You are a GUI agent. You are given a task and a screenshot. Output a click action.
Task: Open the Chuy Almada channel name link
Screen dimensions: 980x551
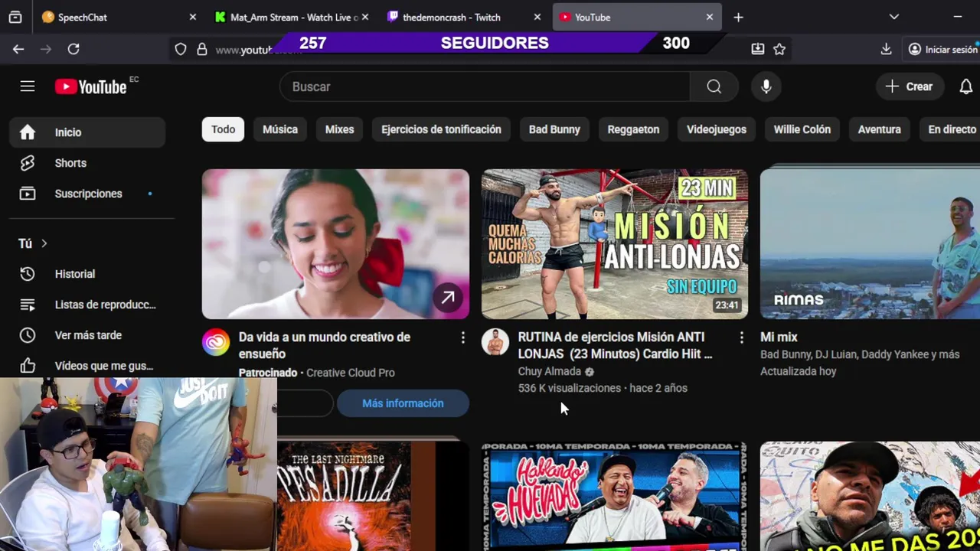tap(550, 371)
